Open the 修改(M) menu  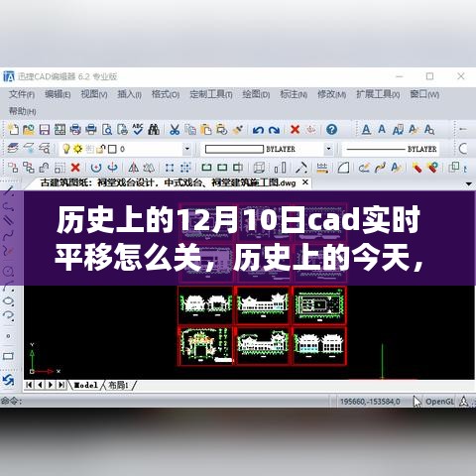(331, 94)
